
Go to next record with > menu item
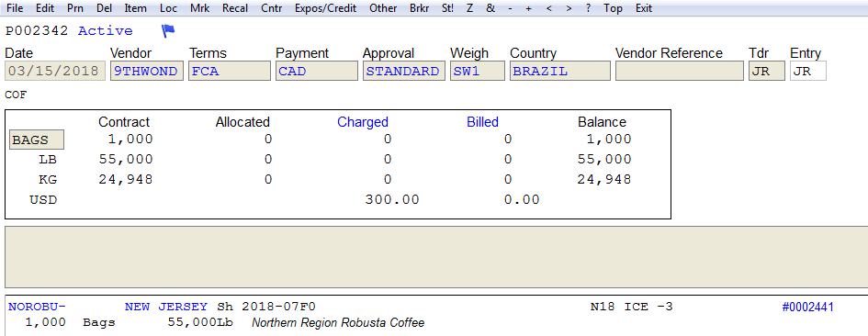tap(569, 8)
